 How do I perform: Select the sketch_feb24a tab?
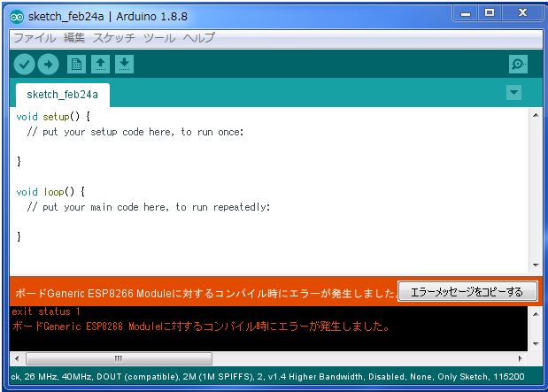pyautogui.click(x=63, y=95)
